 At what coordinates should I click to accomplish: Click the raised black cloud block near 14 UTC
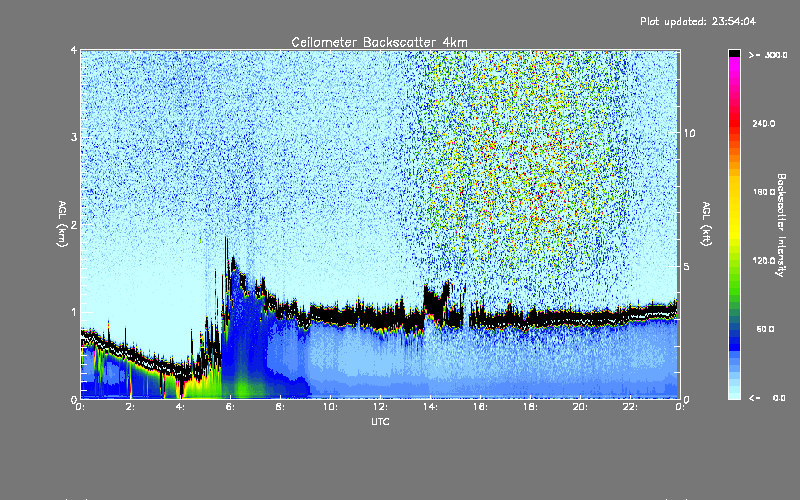tap(436, 301)
